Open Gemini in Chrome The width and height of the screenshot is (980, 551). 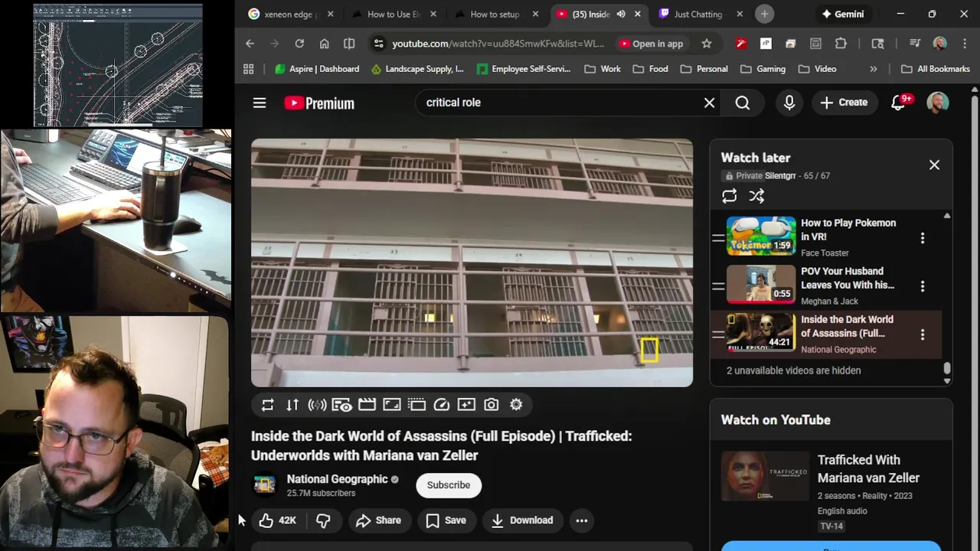click(842, 14)
